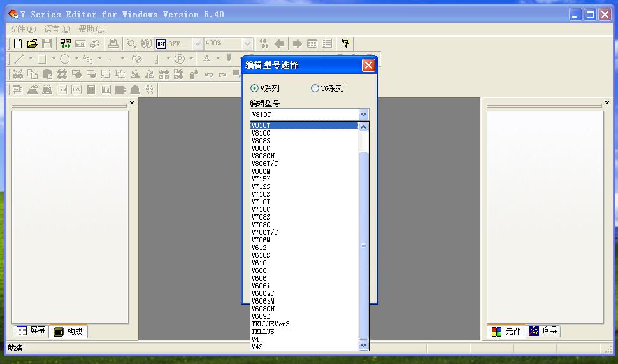Click the Print icon in toolbar

pos(113,44)
